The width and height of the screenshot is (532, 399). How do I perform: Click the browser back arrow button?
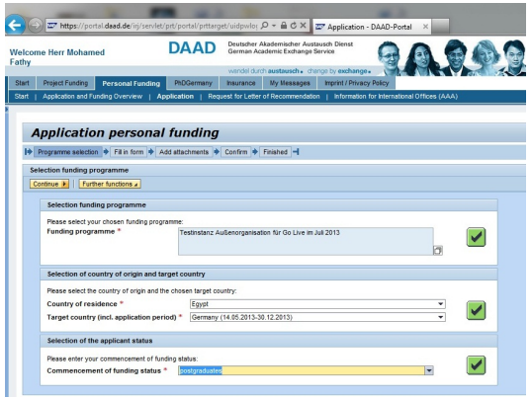point(15,25)
